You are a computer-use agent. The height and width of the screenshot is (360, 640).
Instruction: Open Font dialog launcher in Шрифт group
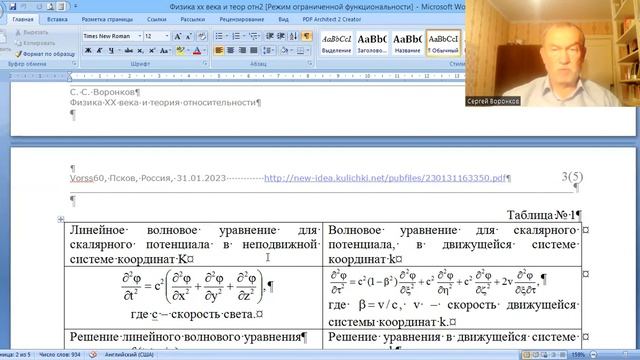204,64
